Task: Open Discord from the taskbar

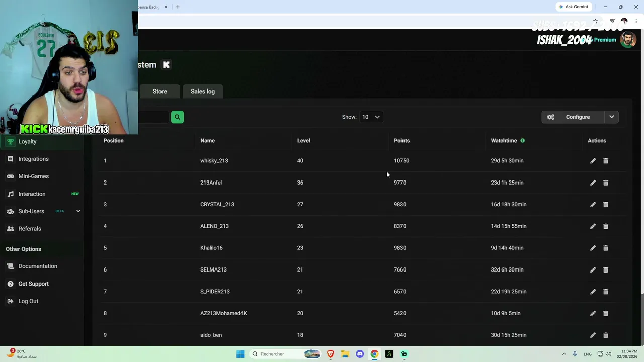Action: coord(360,354)
